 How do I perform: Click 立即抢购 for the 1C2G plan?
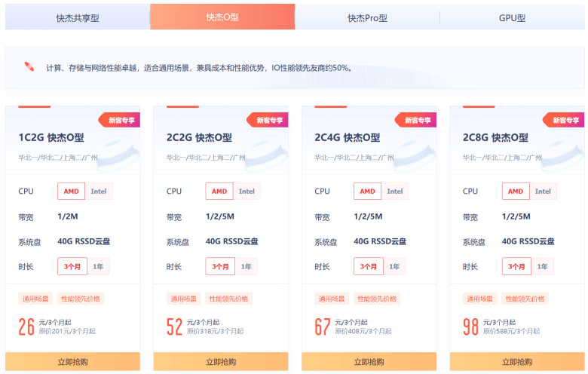click(x=73, y=362)
